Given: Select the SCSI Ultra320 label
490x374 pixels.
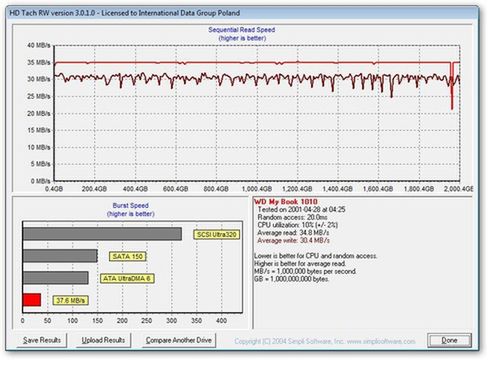Looking at the screenshot, I should (x=216, y=235).
